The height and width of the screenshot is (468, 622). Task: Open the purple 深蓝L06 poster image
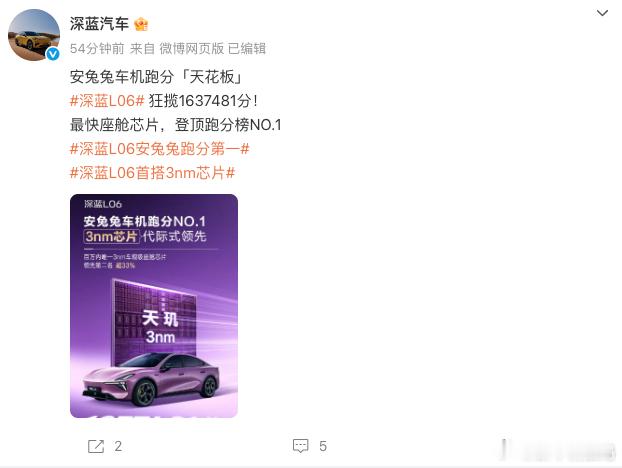pyautogui.click(x=154, y=306)
